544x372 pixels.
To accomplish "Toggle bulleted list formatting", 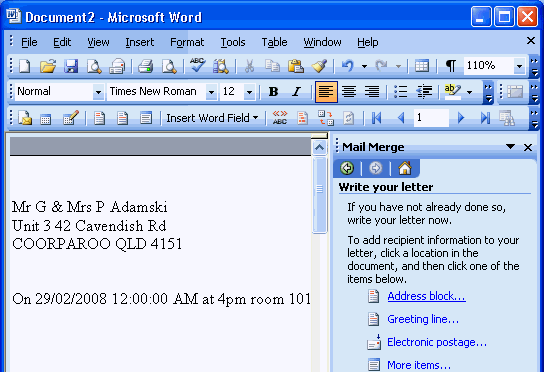I will (x=400, y=92).
